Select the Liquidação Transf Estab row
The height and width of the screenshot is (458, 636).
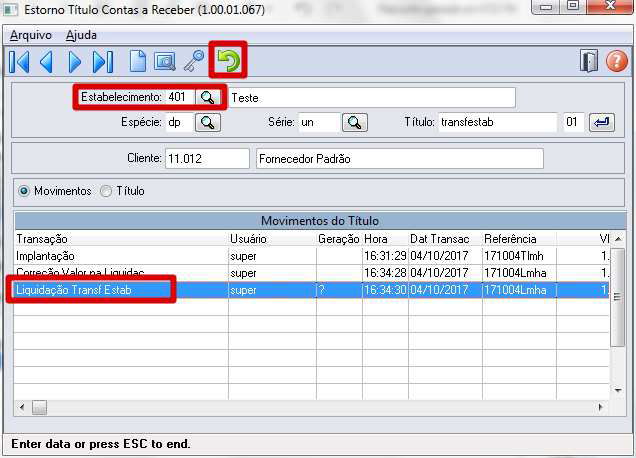coord(312,290)
